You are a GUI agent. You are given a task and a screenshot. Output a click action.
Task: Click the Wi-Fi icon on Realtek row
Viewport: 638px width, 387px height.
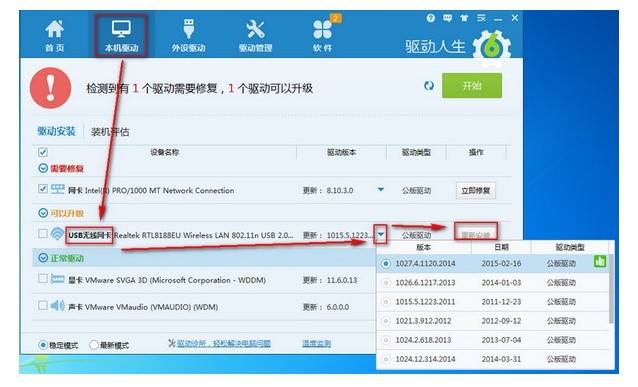coord(57,234)
